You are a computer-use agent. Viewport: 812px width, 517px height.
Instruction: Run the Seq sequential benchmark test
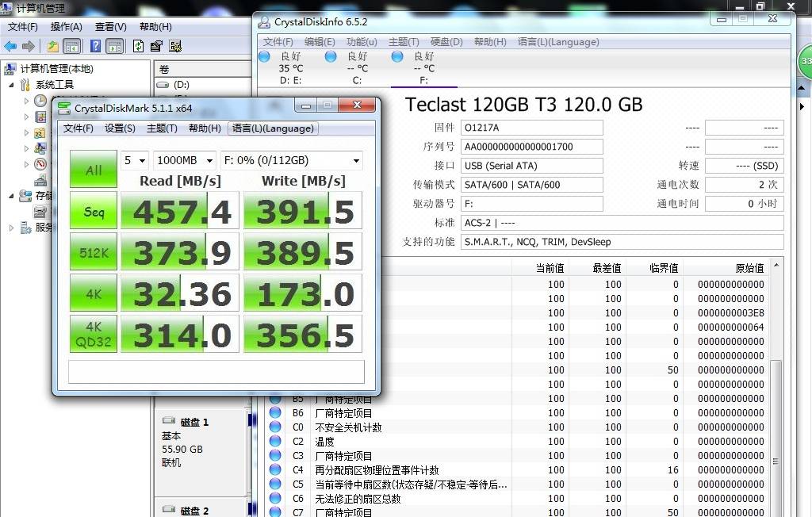[x=93, y=210]
